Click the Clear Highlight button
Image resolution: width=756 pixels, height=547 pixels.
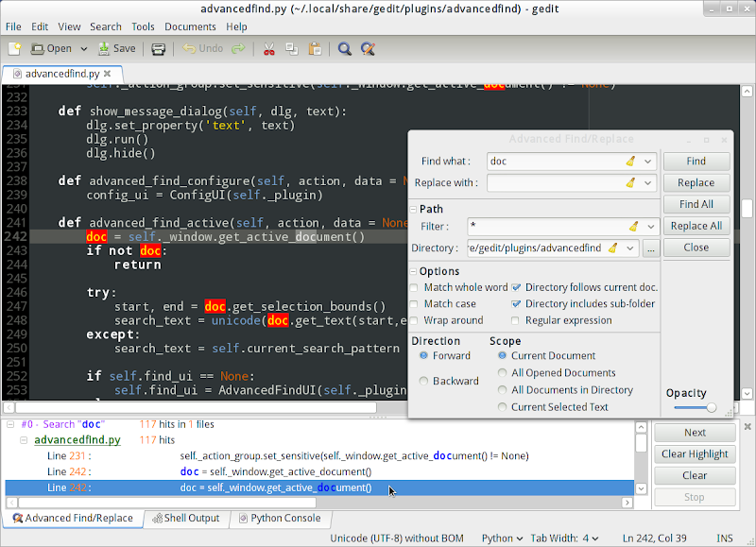point(695,453)
